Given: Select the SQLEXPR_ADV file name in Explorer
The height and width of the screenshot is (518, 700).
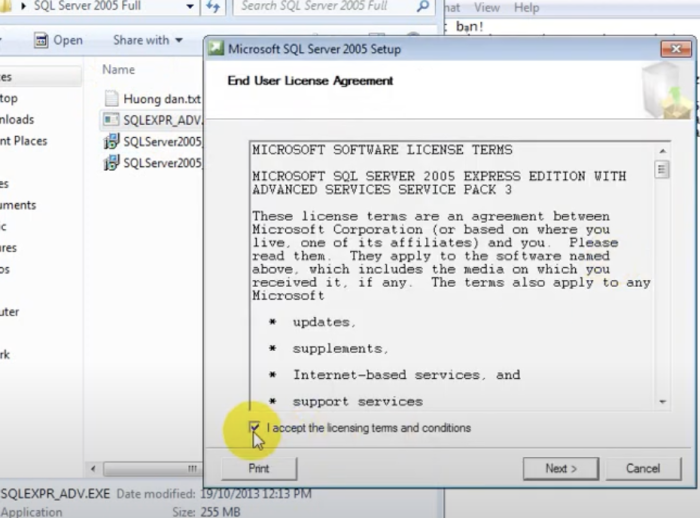Looking at the screenshot, I should point(162,121).
